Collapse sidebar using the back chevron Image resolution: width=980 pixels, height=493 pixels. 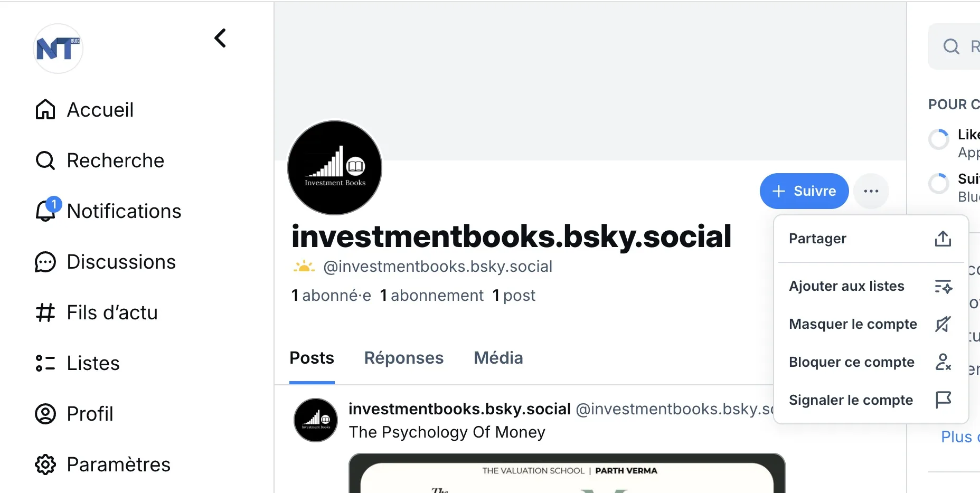[220, 38]
